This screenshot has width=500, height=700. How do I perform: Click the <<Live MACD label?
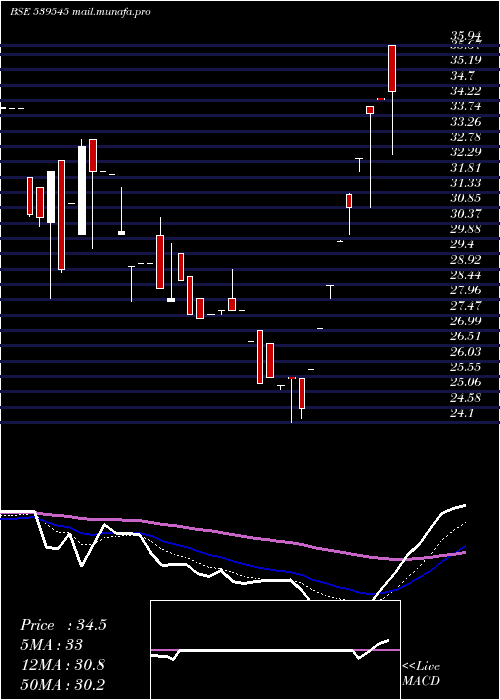(x=421, y=673)
